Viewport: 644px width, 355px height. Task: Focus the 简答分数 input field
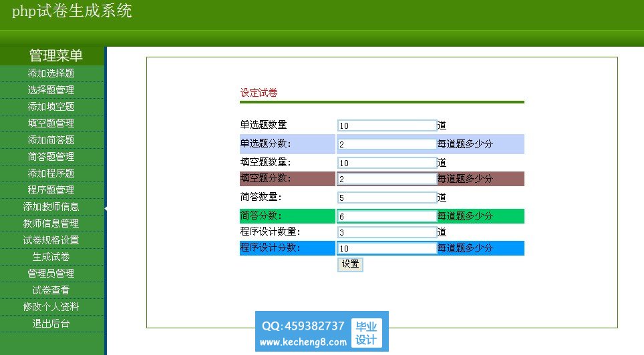click(x=387, y=216)
